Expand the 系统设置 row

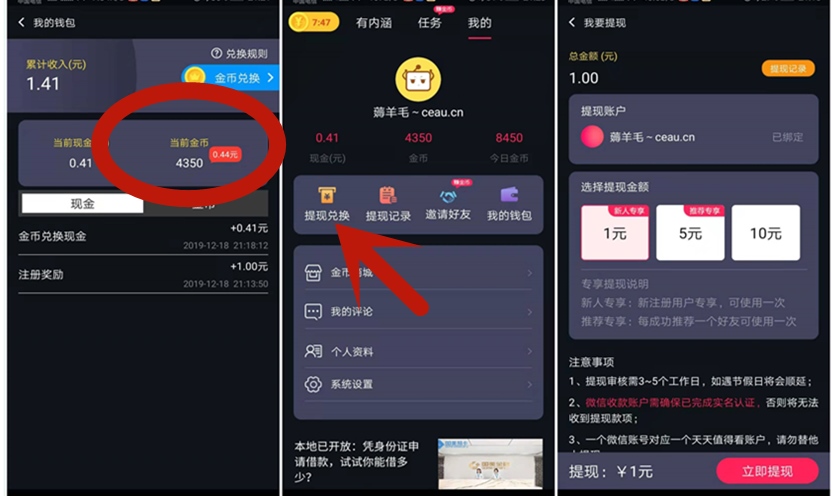[x=418, y=384]
